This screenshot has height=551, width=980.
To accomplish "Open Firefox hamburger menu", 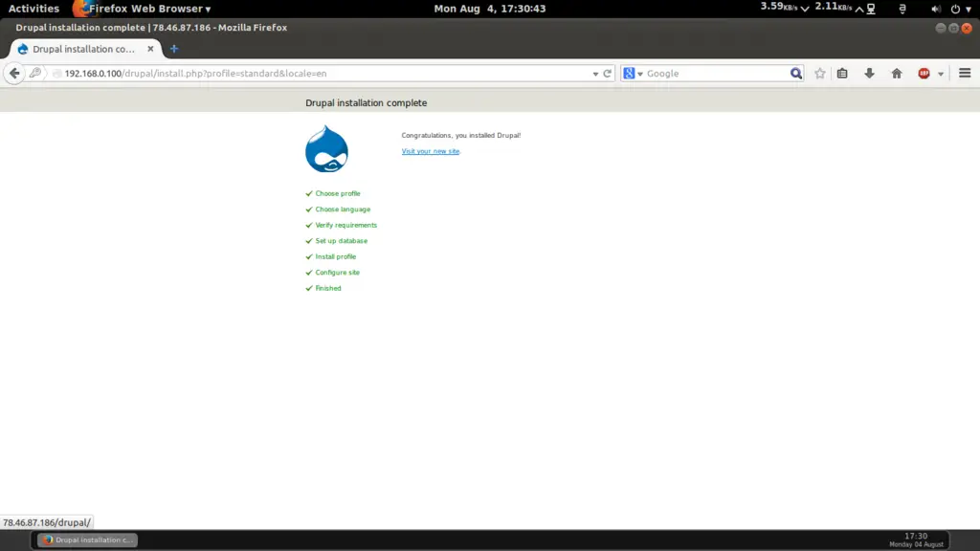I will point(965,73).
